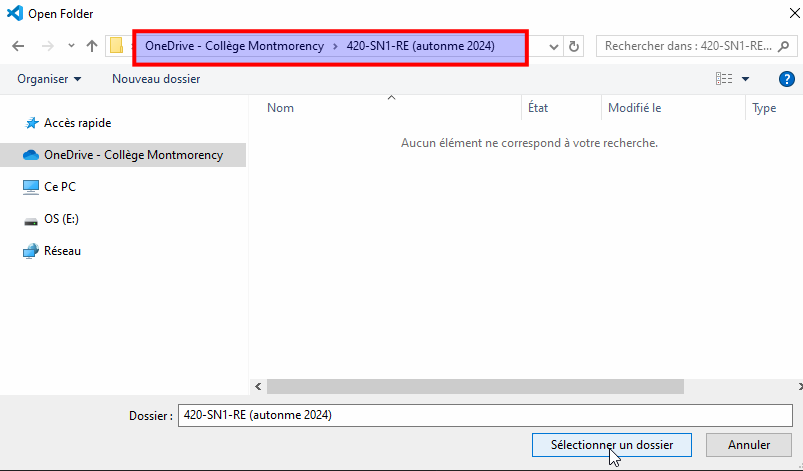Open recent locations dropdown arrow

pos(71,46)
